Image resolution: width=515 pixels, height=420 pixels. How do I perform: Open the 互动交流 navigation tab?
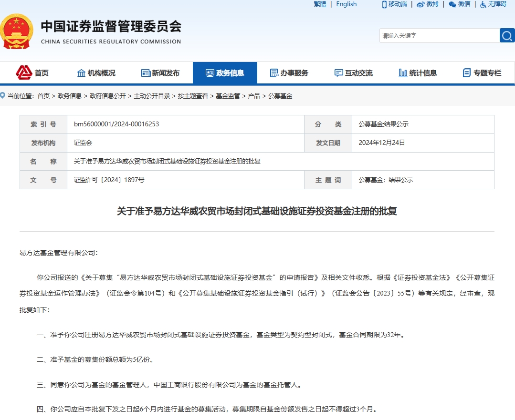click(x=353, y=73)
